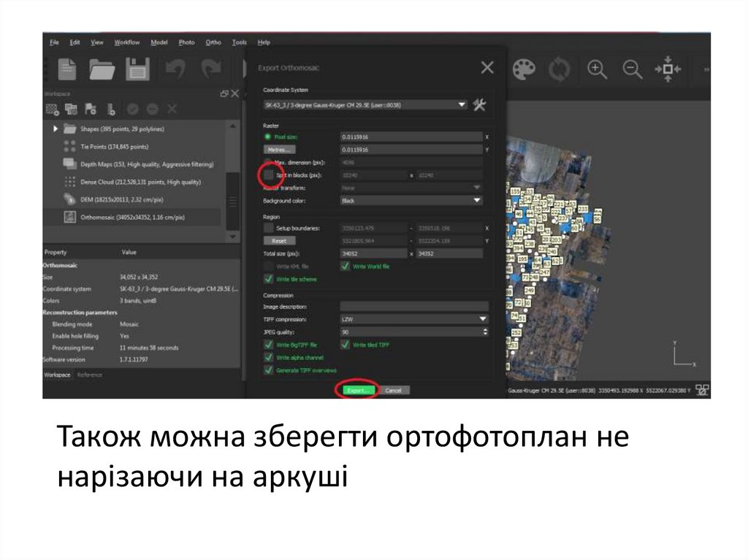748x560 pixels.
Task: Close the Workspace panel
Action: point(234,93)
